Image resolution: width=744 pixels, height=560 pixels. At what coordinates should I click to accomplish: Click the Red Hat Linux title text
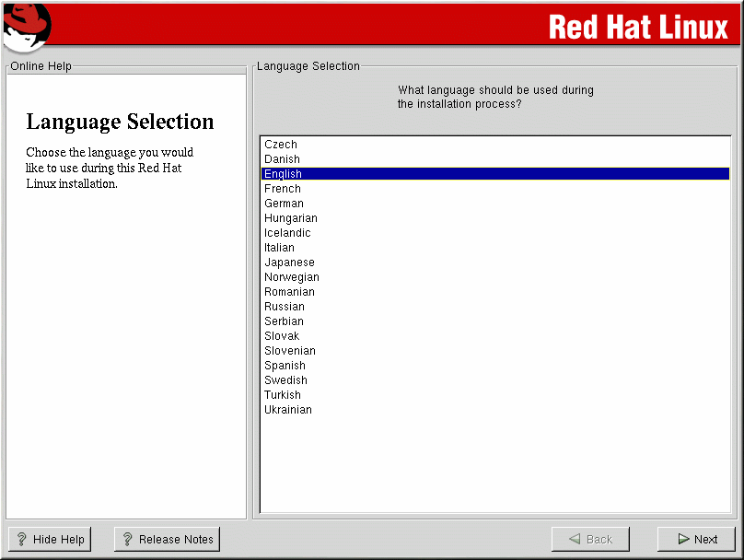coord(637,27)
